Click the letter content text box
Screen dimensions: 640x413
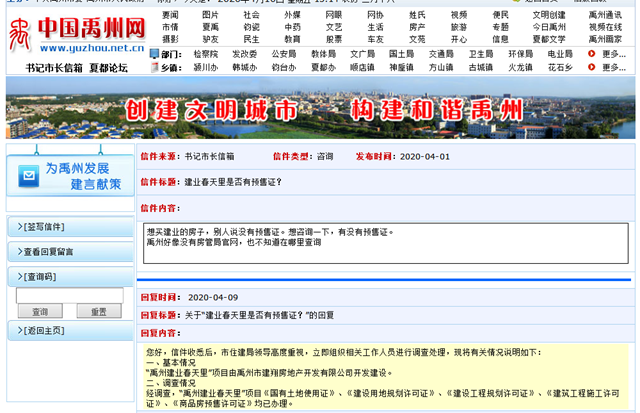[x=386, y=243]
